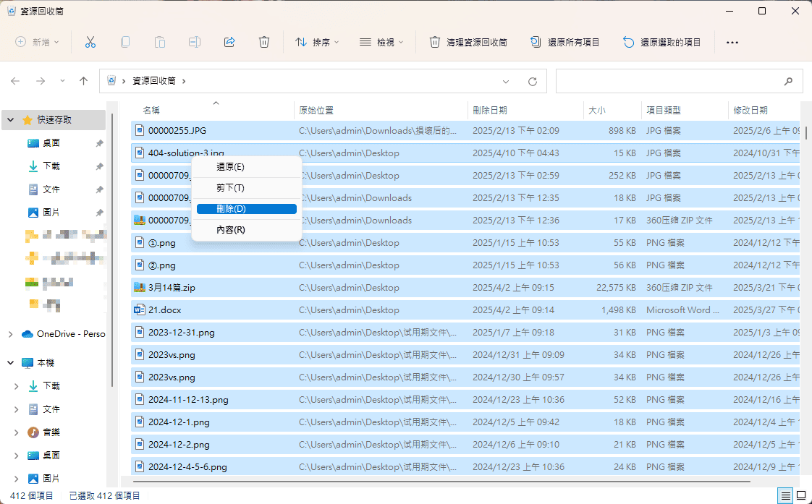Open the 排序 sort dropdown
812x504 pixels.
317,42
